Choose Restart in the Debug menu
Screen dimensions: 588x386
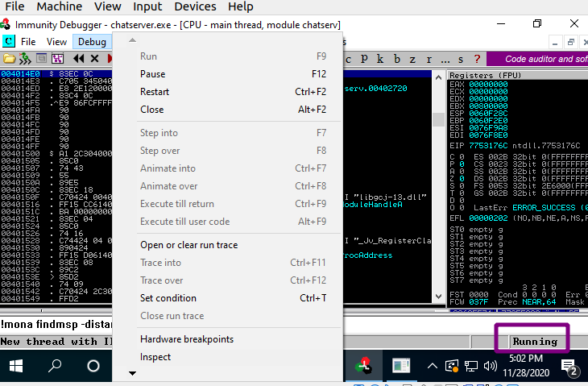[155, 92]
